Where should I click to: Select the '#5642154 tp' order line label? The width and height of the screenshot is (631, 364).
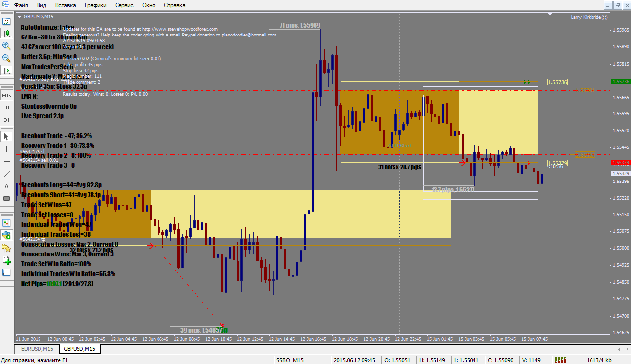pos(32,239)
